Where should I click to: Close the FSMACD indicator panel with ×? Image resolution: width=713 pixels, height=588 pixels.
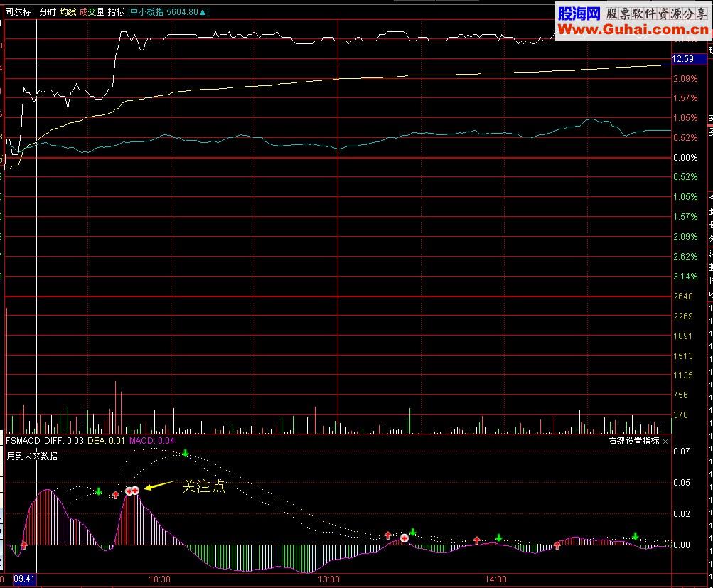[665, 442]
